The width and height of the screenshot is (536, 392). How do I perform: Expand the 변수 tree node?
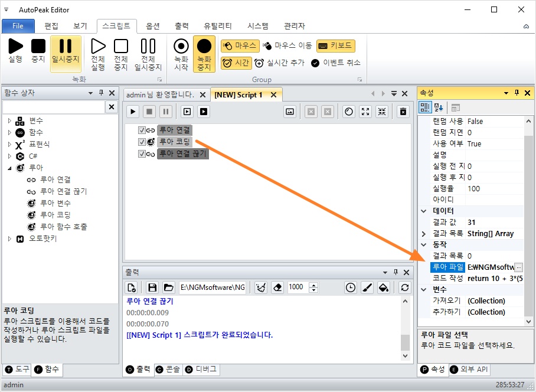click(x=9, y=120)
